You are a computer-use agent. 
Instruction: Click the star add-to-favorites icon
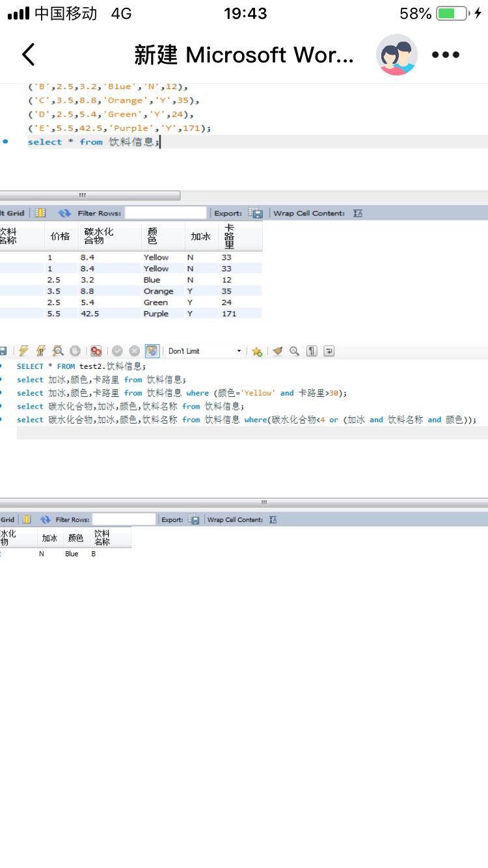pos(257,351)
